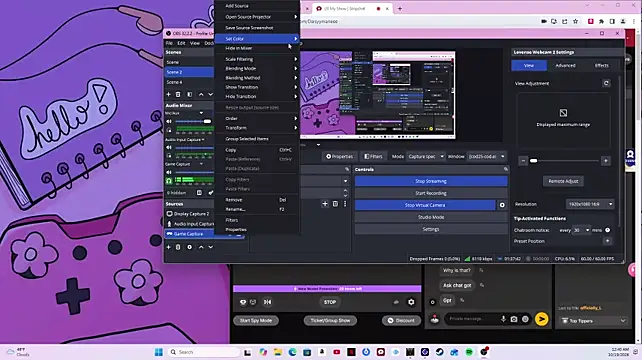Image resolution: width=642 pixels, height=360 pixels.
Task: Switch to Advanced tab in webcam settings
Action: [x=565, y=66]
